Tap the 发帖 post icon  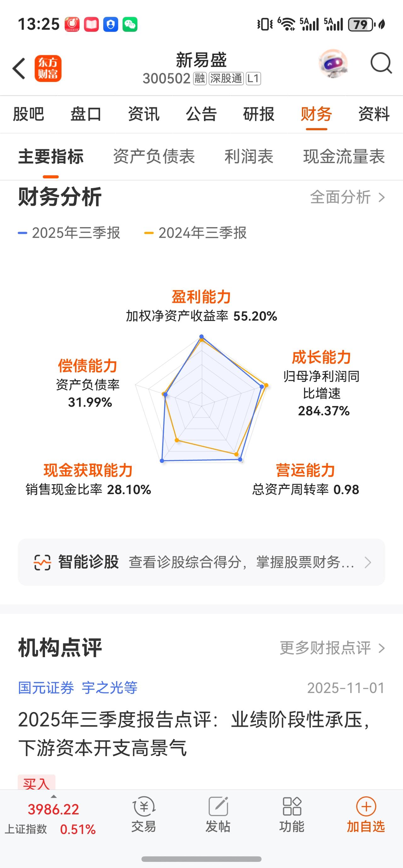[218, 806]
